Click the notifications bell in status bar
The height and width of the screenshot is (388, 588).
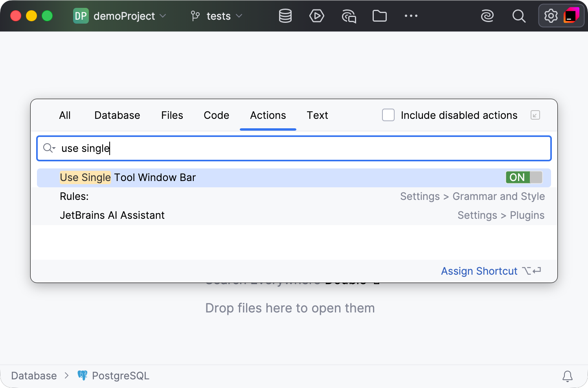click(x=567, y=376)
